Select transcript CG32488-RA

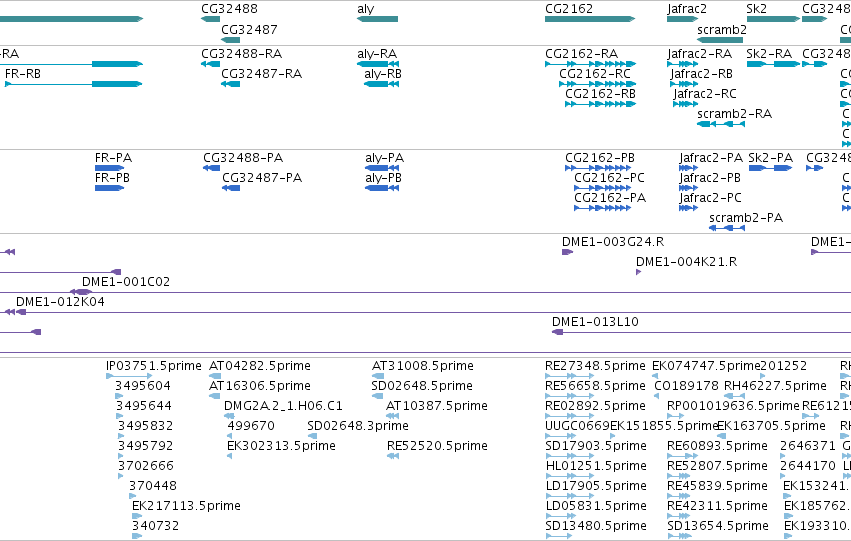(x=210, y=64)
